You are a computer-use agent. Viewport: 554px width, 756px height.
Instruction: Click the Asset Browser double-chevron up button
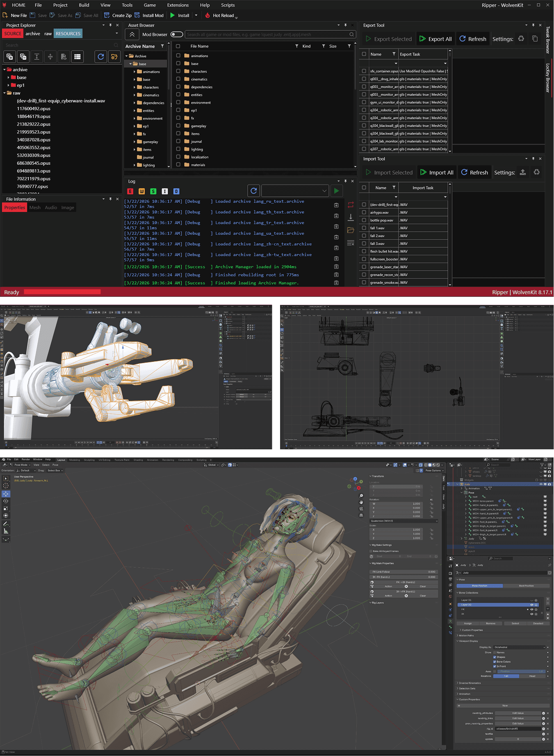(x=132, y=34)
